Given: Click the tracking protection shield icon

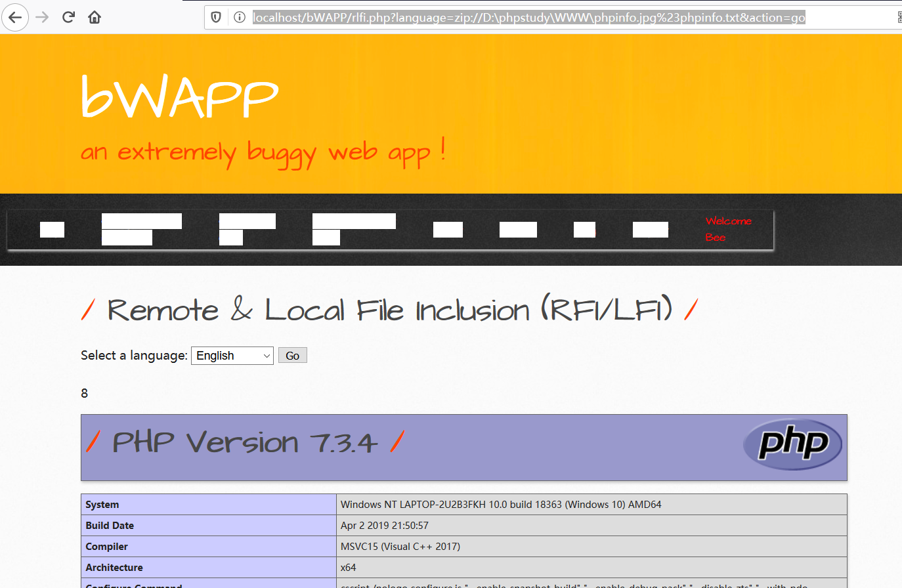Looking at the screenshot, I should pyautogui.click(x=216, y=17).
